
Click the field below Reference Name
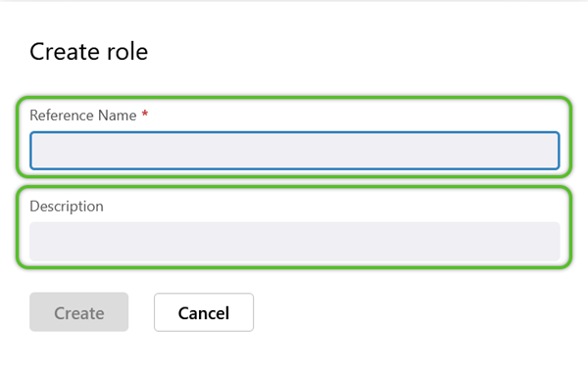click(x=295, y=151)
